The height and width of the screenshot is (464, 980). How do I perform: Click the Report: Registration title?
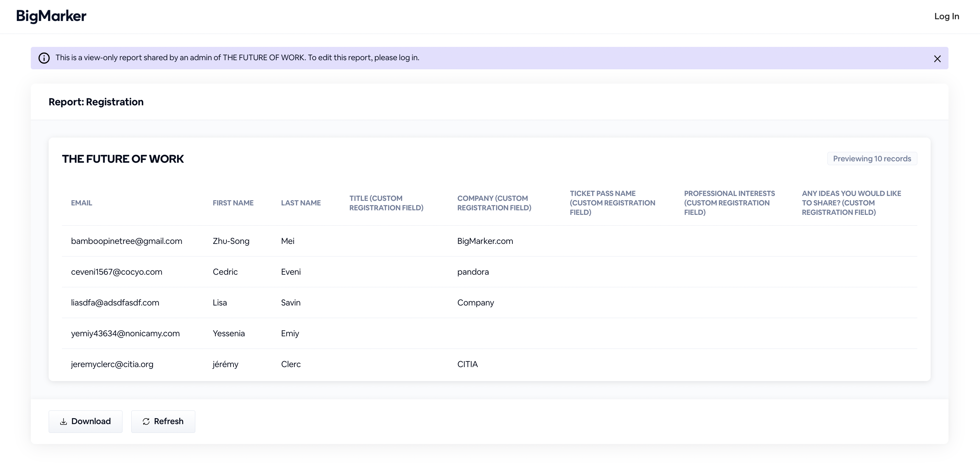pyautogui.click(x=96, y=102)
